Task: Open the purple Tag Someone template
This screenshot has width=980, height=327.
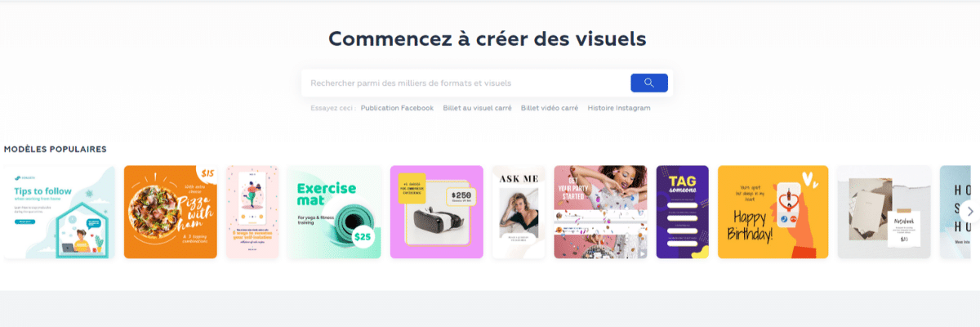Action: pos(683,212)
